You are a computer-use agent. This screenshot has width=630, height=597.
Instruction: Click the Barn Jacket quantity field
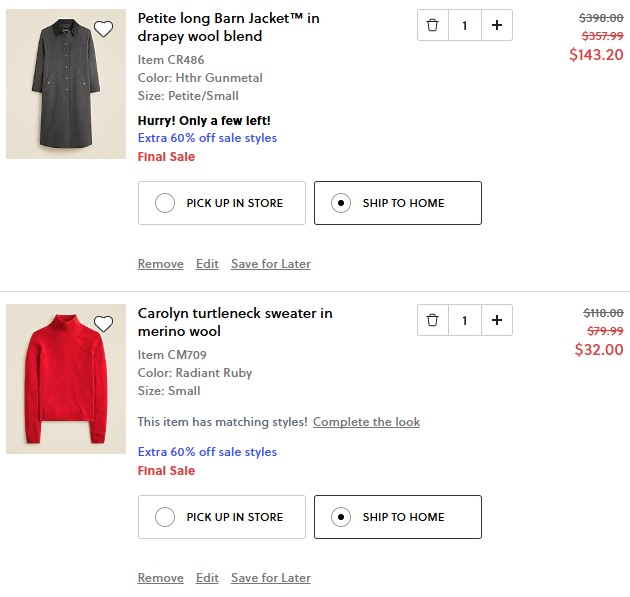[464, 25]
